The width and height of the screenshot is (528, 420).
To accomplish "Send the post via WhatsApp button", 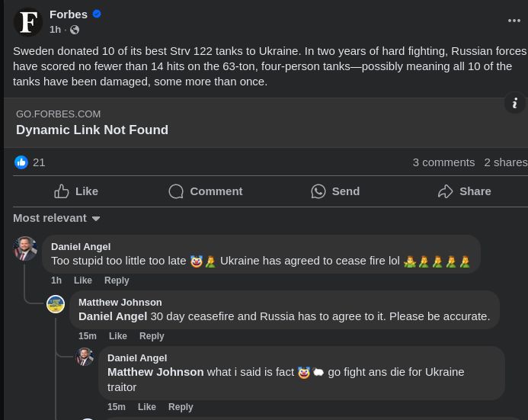I will (x=335, y=191).
